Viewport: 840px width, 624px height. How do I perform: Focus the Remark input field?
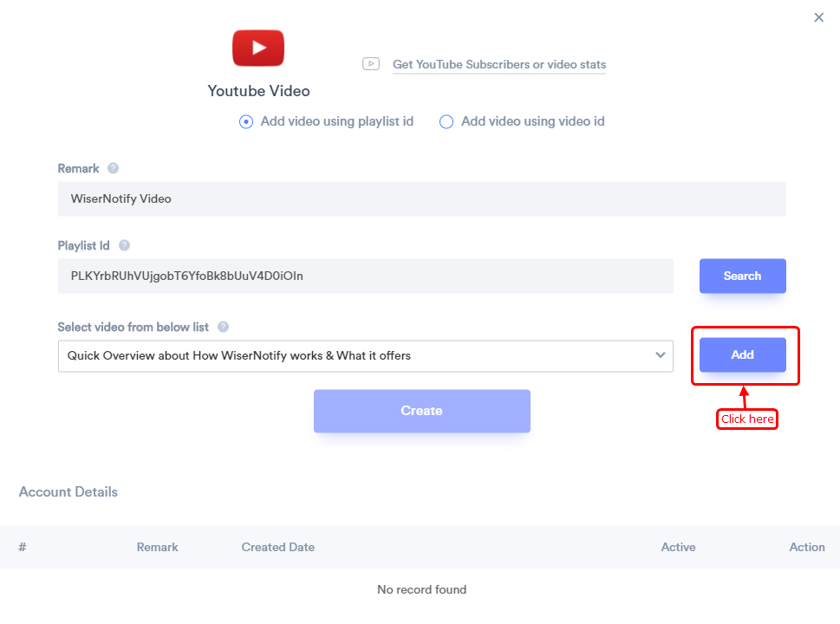(422, 198)
